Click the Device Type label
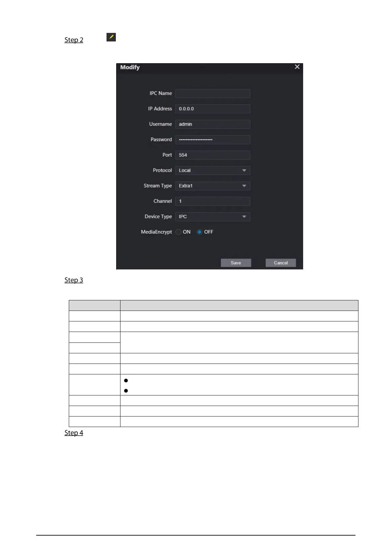The image size is (392, 554). click(158, 216)
